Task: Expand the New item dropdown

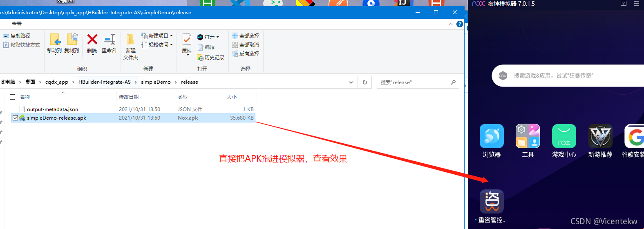Action: 171,36
